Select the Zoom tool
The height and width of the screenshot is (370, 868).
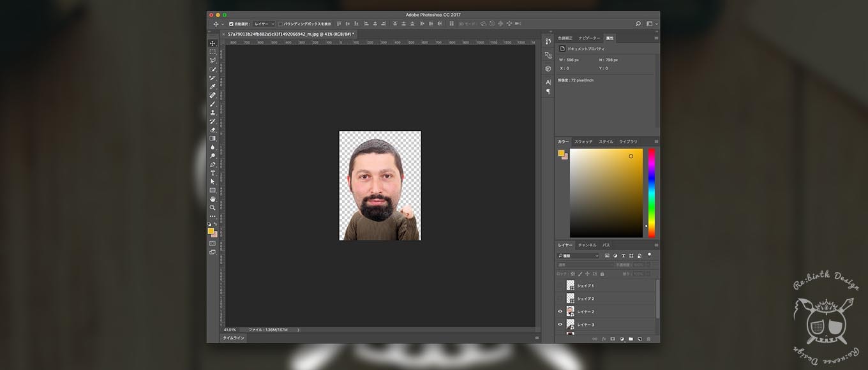click(x=213, y=207)
